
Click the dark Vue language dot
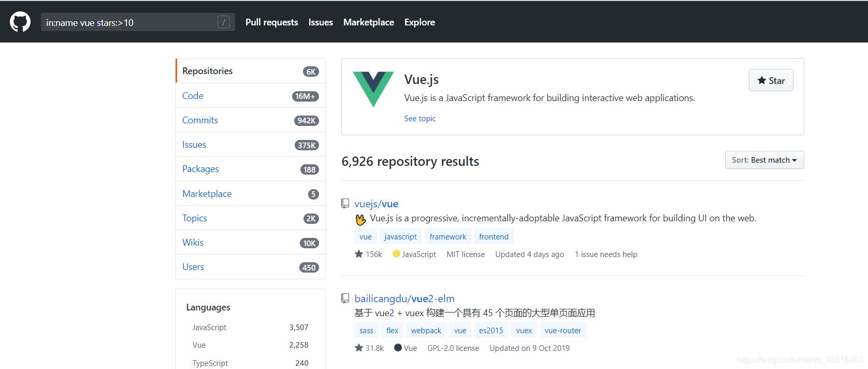(x=398, y=348)
